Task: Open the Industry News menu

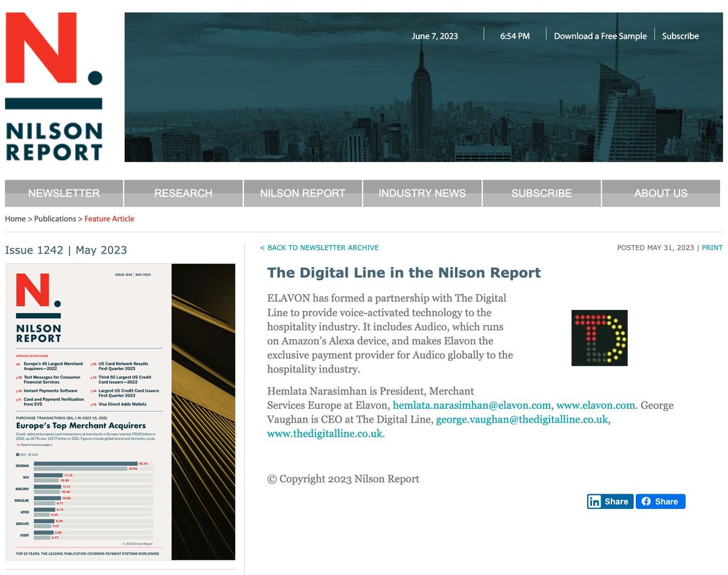Action: tap(422, 193)
